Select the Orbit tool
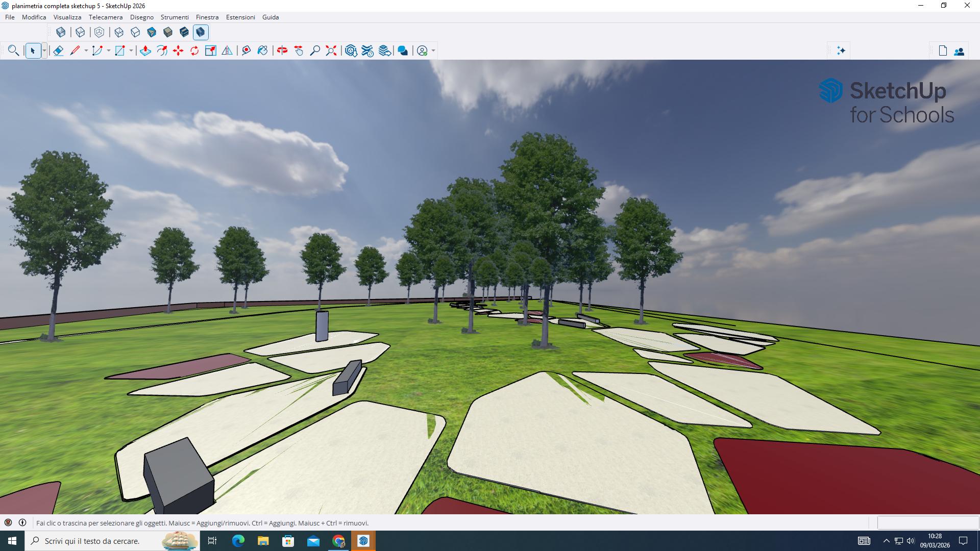980x551 pixels. tap(282, 51)
